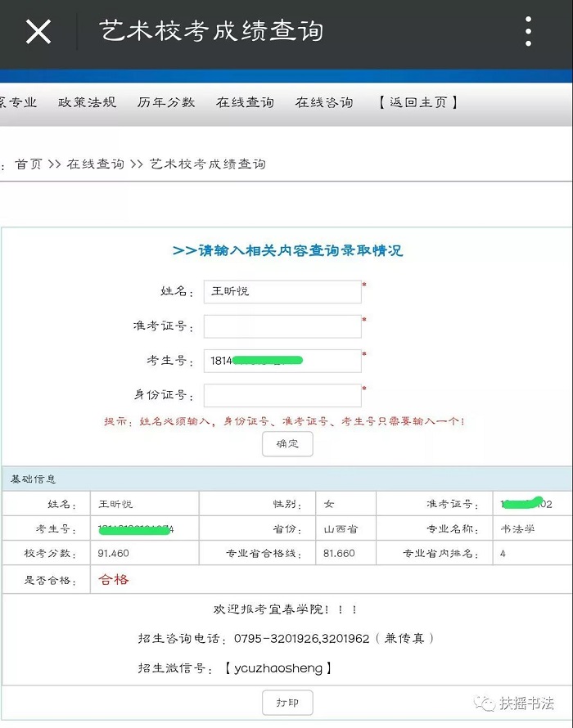
Task: Open the three-dot more options menu
Action: (x=529, y=32)
